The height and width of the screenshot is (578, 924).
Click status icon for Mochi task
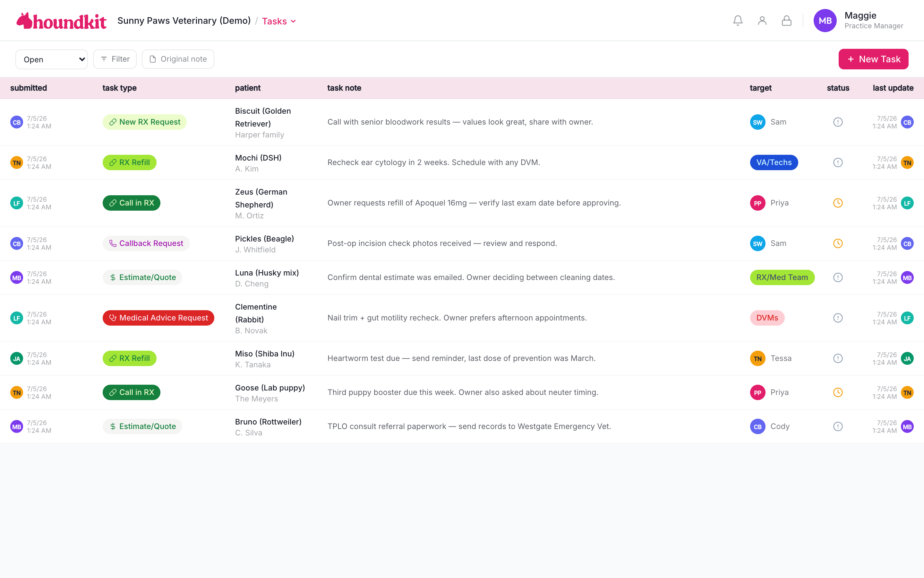click(x=838, y=162)
